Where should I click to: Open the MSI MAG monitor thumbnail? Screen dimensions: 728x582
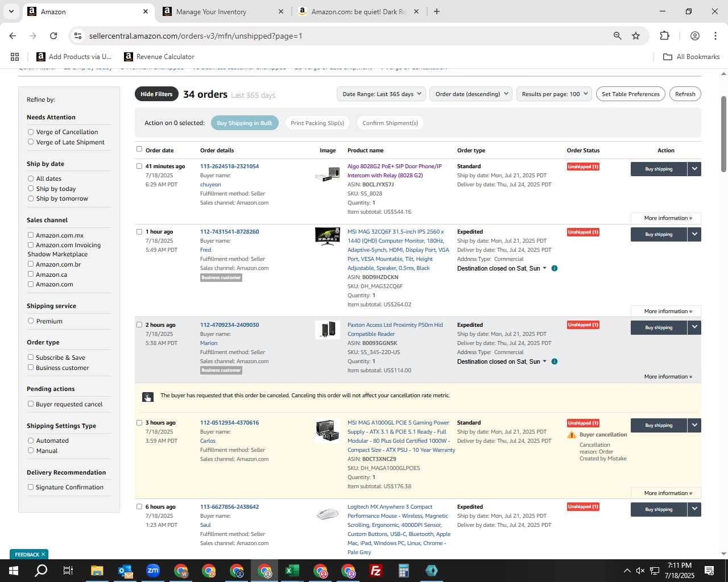click(x=328, y=236)
